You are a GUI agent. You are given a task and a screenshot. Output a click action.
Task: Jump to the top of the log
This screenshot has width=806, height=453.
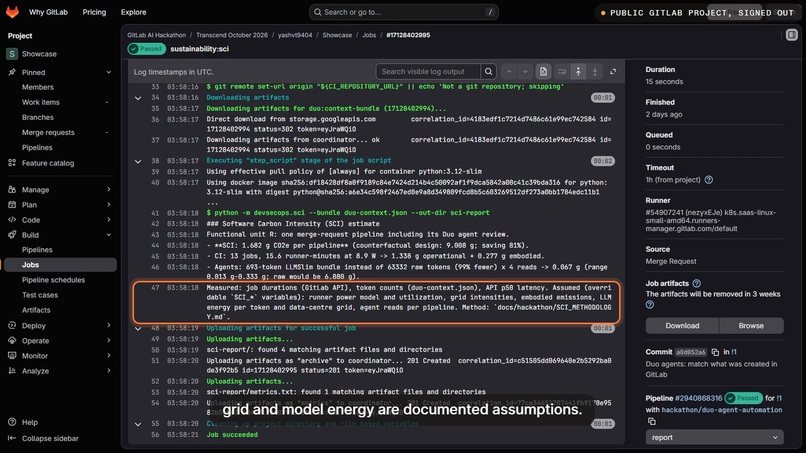(x=578, y=71)
